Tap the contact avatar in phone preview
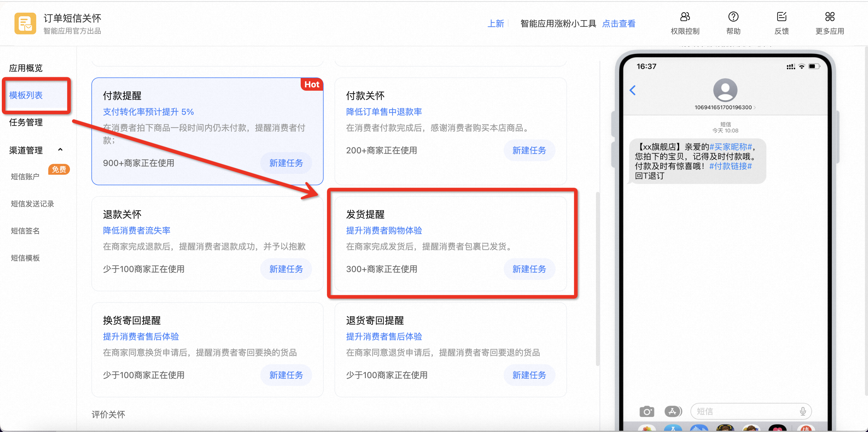Image resolution: width=868 pixels, height=432 pixels. pos(725,90)
